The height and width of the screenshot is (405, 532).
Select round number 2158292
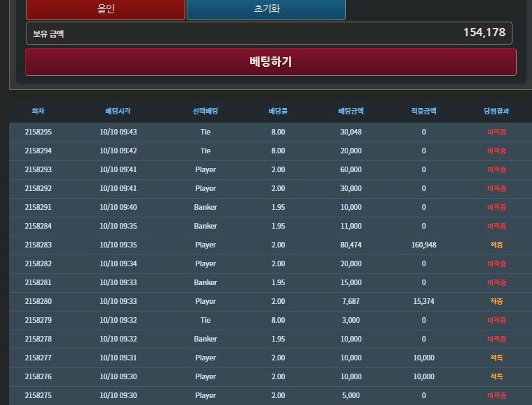[x=38, y=189]
